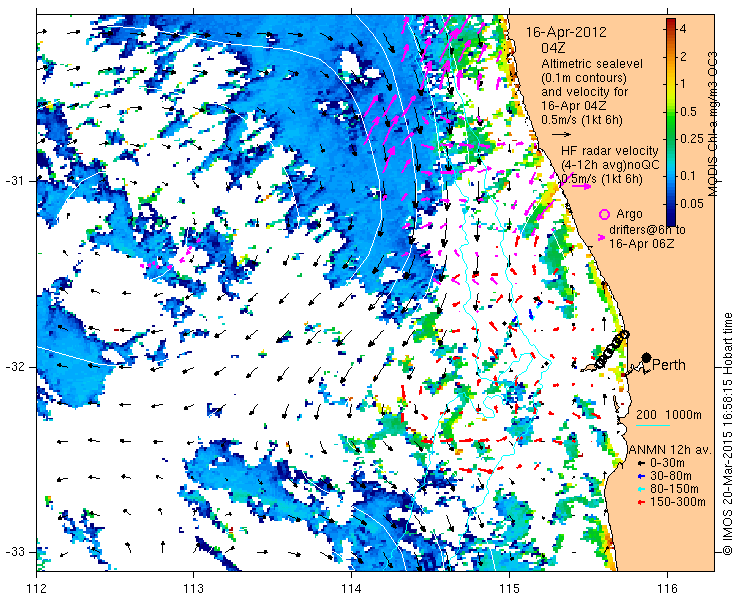Click the color bar value 0.05

(691, 203)
